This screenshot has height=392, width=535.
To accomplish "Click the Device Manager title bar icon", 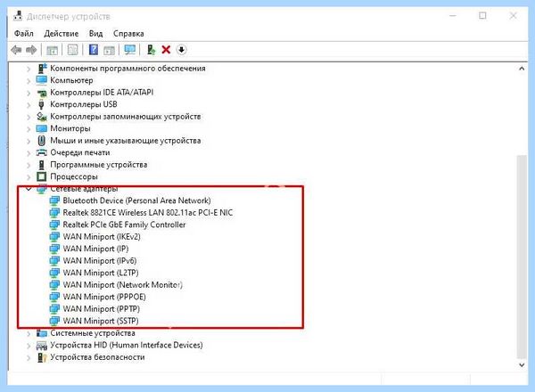I will pyautogui.click(x=18, y=16).
